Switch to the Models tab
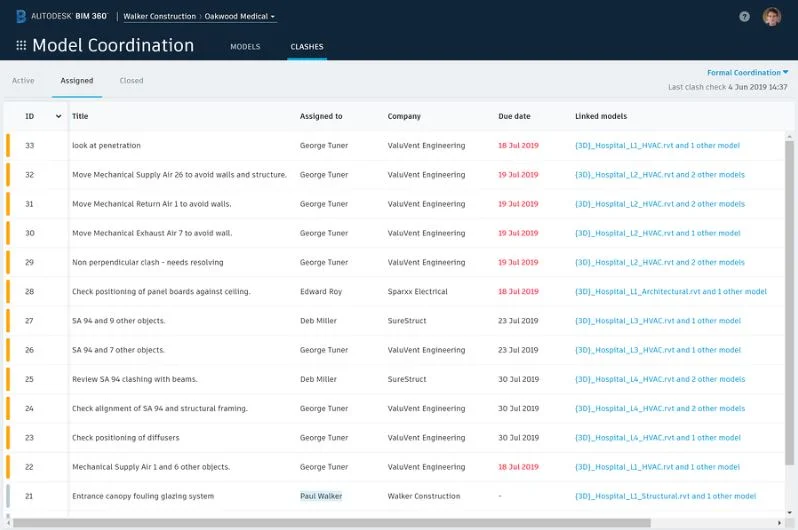 245,47
